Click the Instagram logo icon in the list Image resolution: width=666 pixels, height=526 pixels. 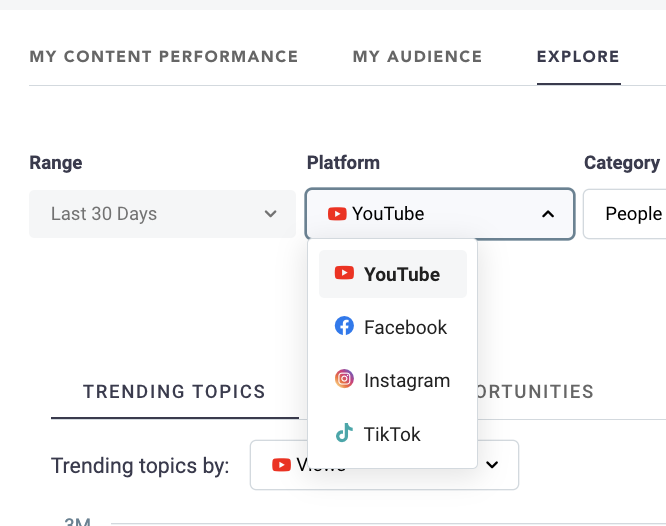tap(344, 380)
